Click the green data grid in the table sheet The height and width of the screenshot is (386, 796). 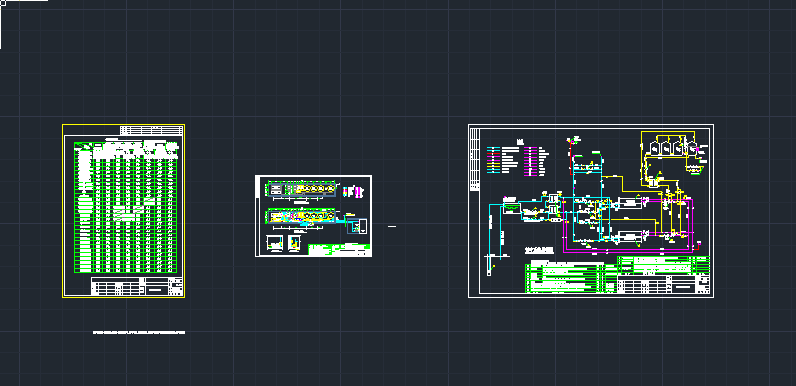[125, 207]
